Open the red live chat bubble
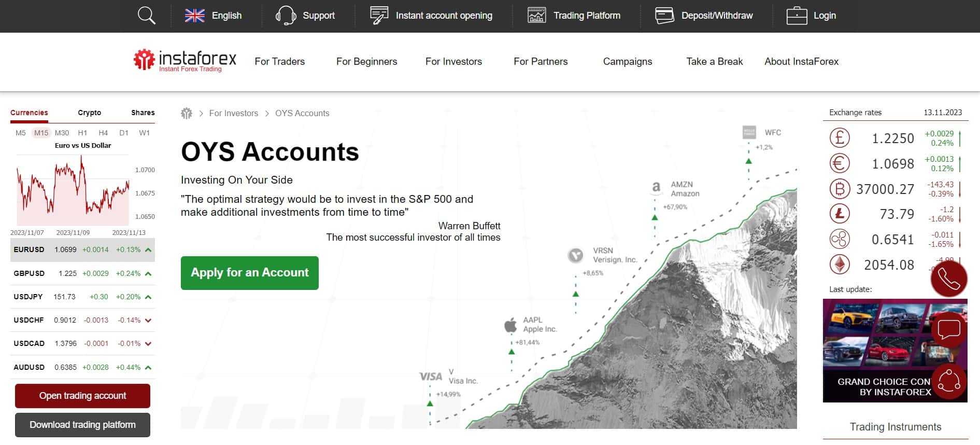980x445 pixels. click(x=948, y=329)
